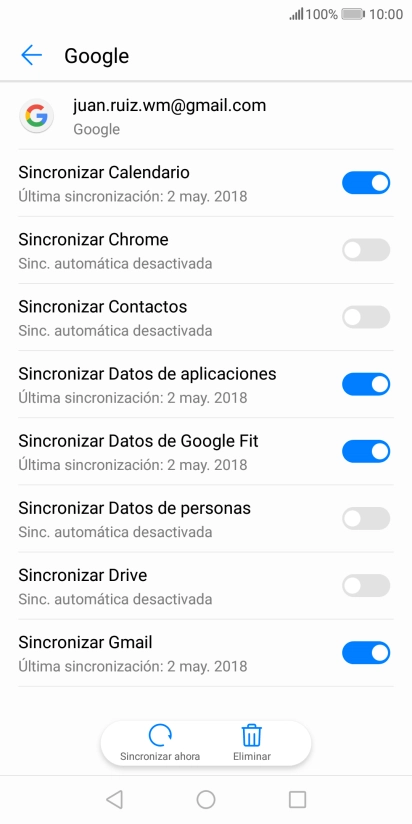412x824 pixels.
Task: Disable the Sincronizar Calendario toggle
Action: 366,183
